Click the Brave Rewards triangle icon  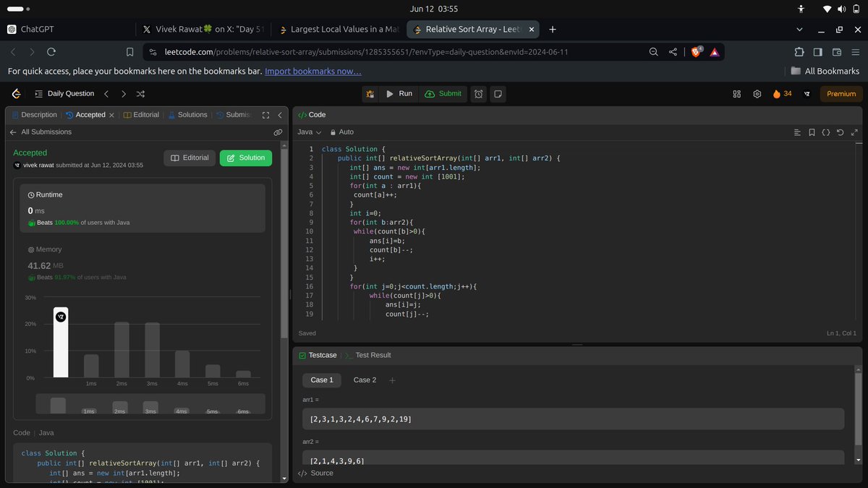tap(715, 52)
